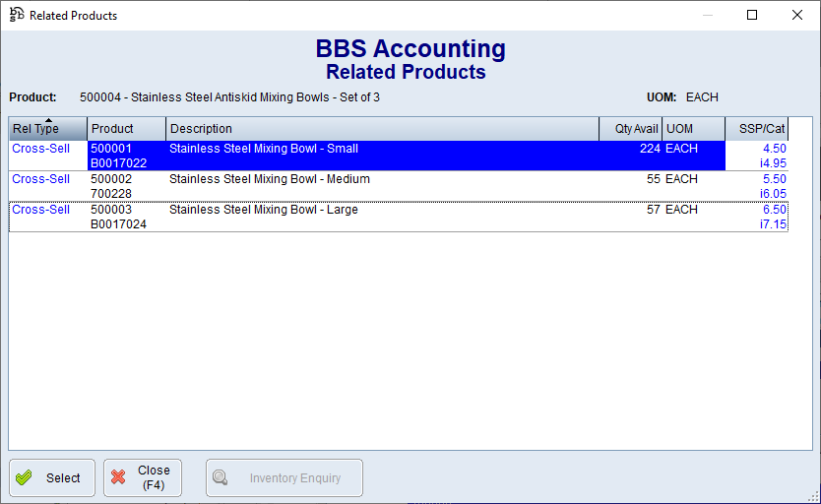Maximize the Related Products window
This screenshot has width=821, height=504.
(752, 15)
